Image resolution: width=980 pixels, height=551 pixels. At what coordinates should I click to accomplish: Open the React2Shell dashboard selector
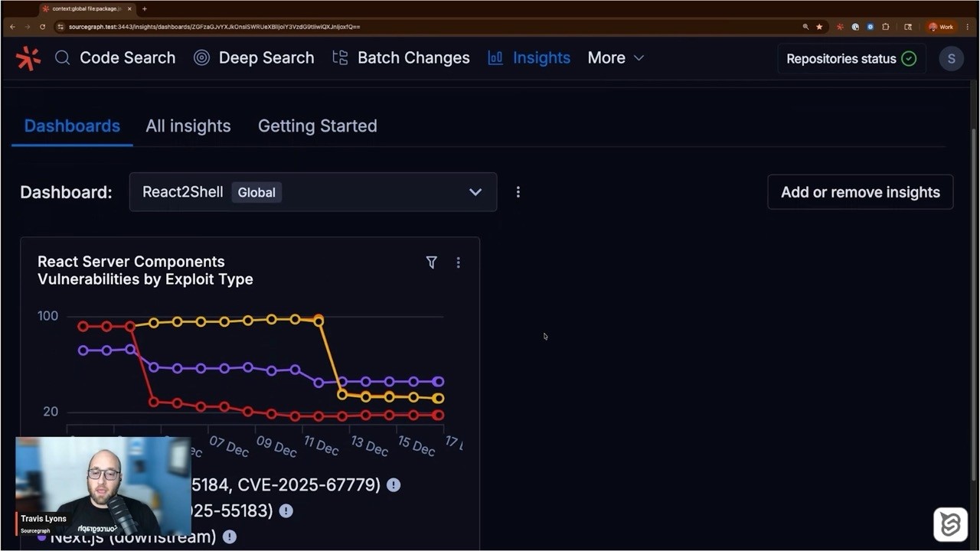tap(313, 192)
